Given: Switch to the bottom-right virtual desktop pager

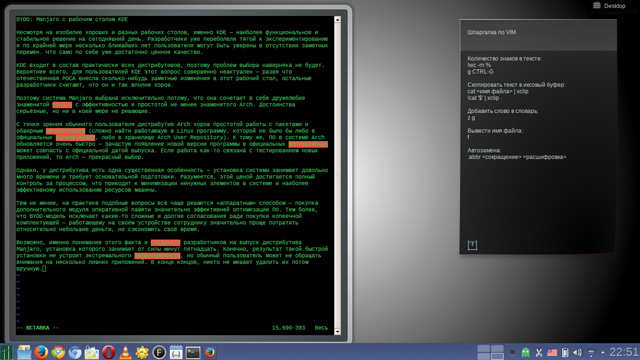Looking at the screenshot, I should [497, 356].
